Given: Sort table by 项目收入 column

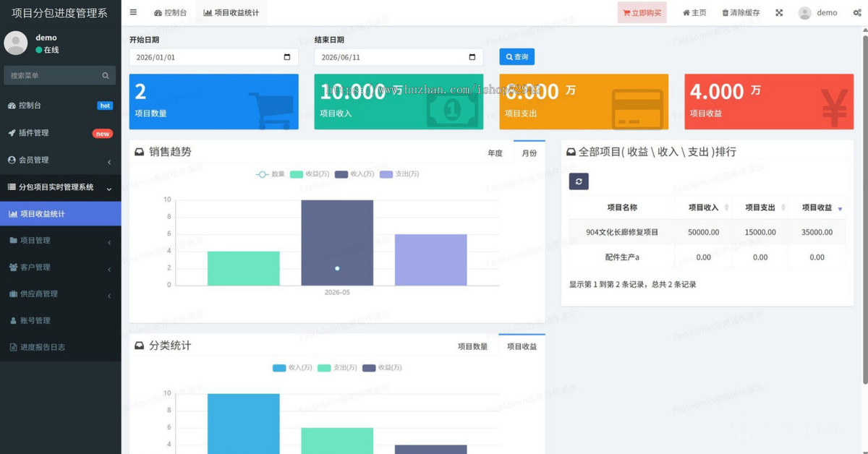Looking at the screenshot, I should (704, 207).
